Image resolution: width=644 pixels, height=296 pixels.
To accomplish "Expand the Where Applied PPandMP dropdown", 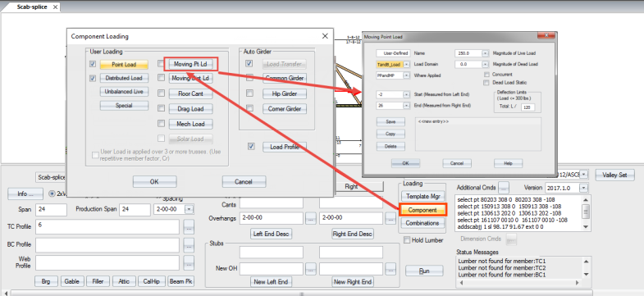I will point(406,75).
